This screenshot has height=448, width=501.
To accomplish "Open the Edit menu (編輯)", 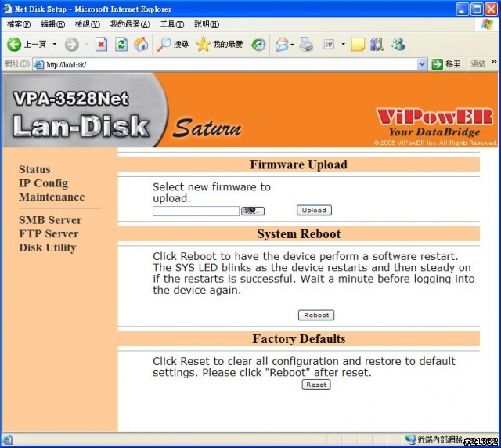I will (x=52, y=24).
